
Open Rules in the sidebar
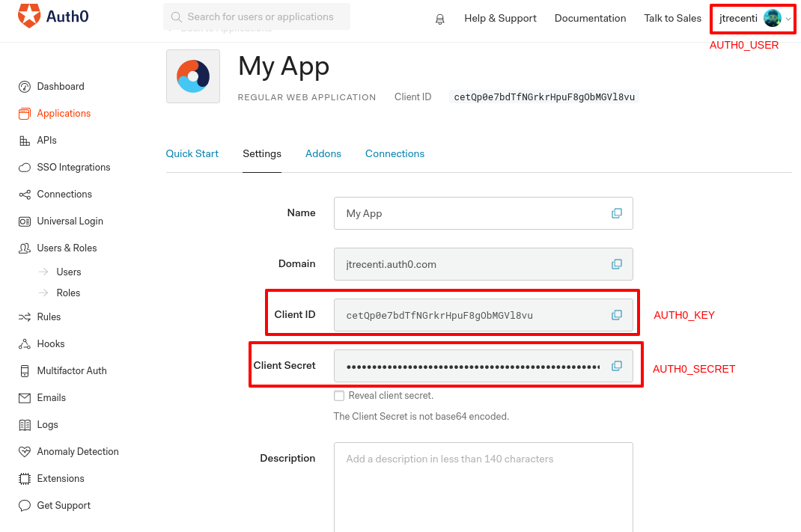[49, 317]
